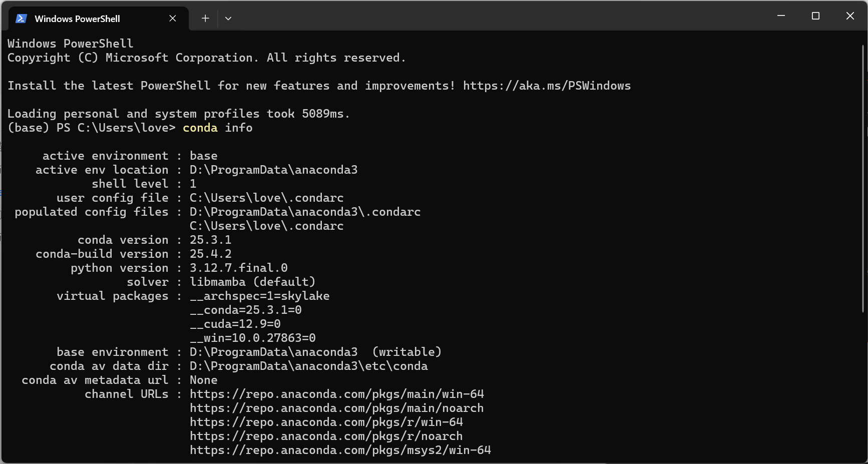Open the https://aka.ms/PSWindows link
This screenshot has height=464, width=868.
547,85
